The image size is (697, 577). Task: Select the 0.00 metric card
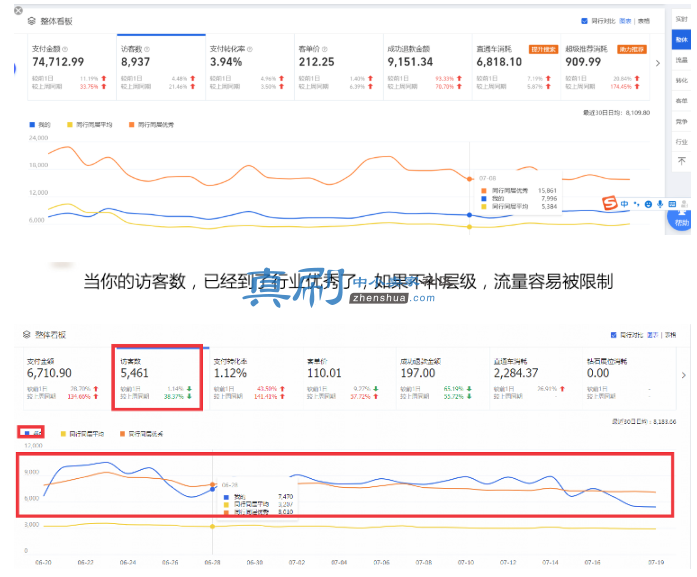(x=629, y=378)
